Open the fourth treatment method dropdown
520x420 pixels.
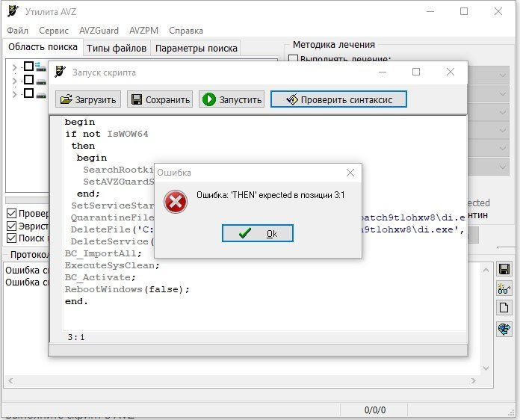(x=502, y=130)
